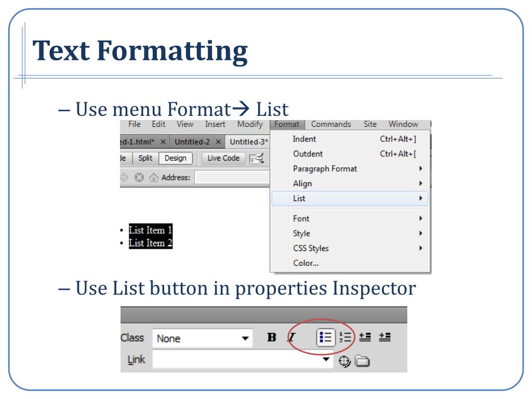Click the Live Code button
The image size is (532, 399).
coord(223,158)
